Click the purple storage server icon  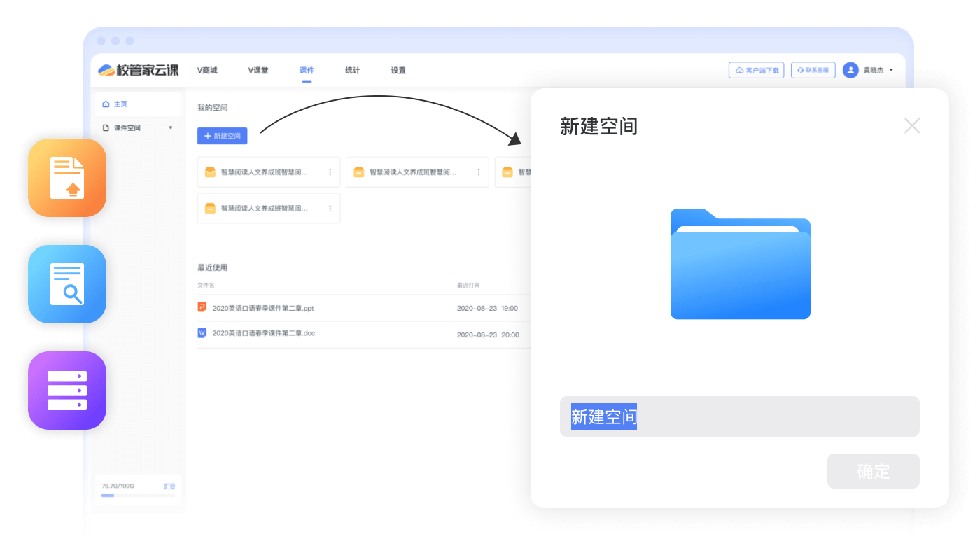click(67, 390)
